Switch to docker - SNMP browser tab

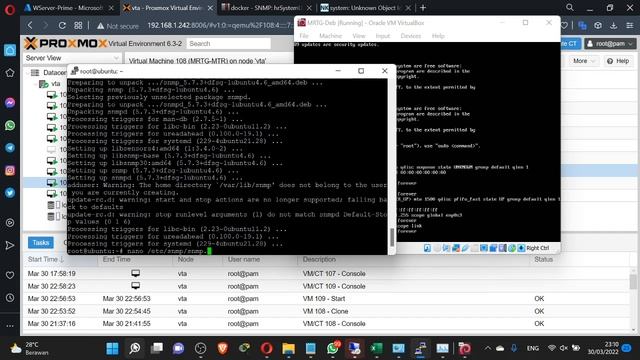click(266, 8)
